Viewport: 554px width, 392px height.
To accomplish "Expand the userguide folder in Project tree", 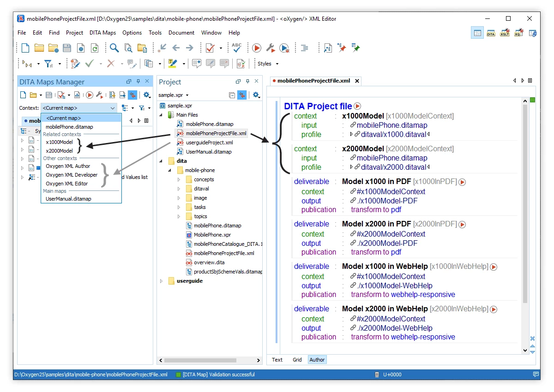I will click(161, 281).
